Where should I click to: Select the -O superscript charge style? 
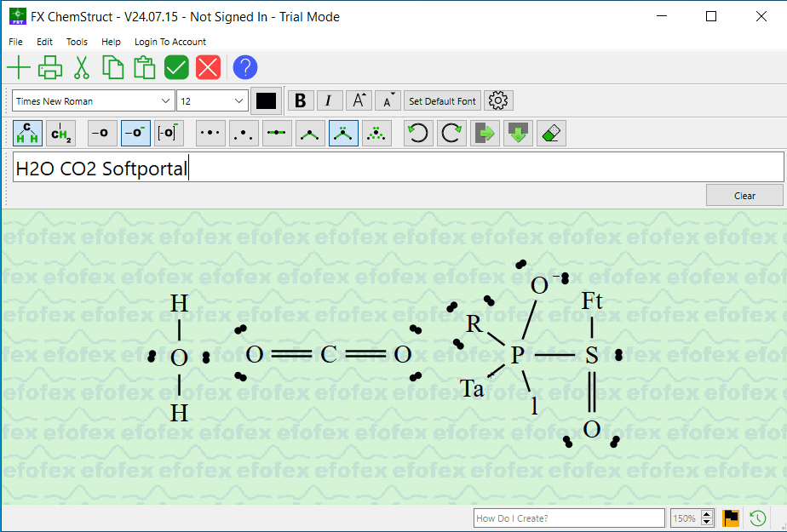coord(135,134)
